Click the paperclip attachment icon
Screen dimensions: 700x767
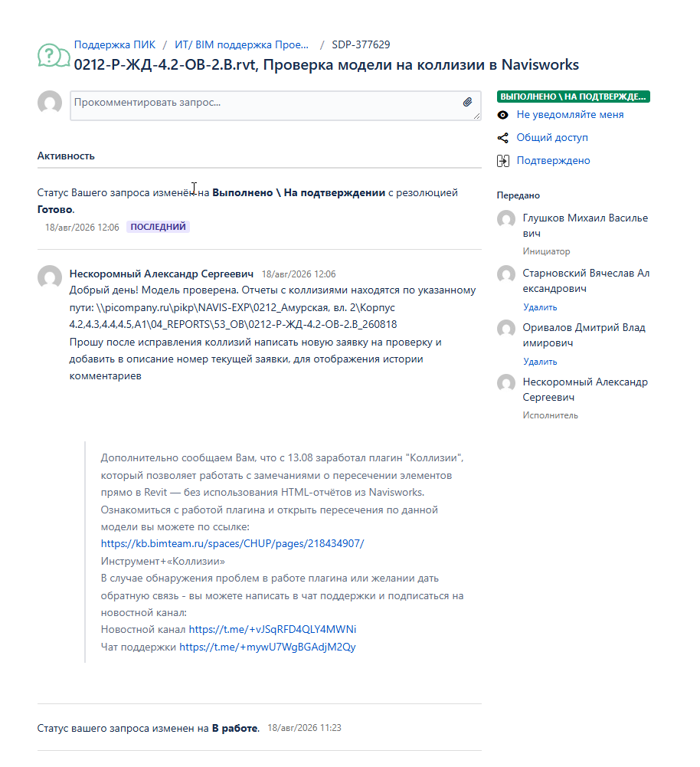pyautogui.click(x=467, y=102)
